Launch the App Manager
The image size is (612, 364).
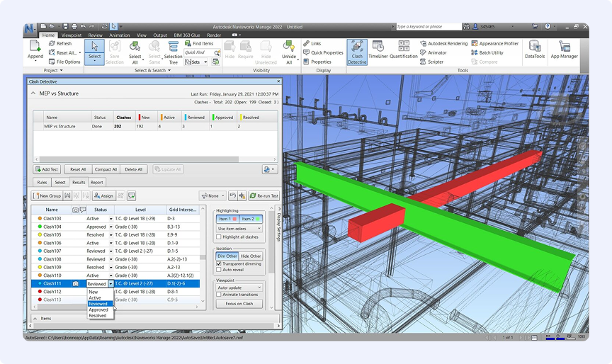[565, 50]
